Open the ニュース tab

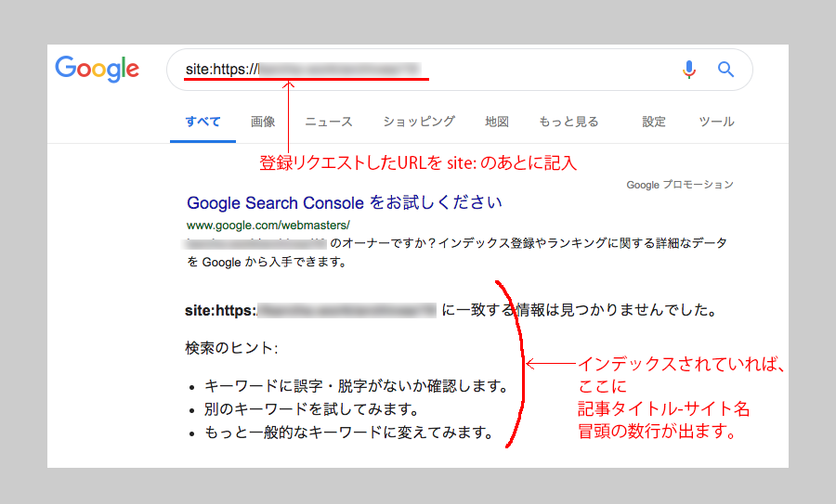(x=329, y=122)
